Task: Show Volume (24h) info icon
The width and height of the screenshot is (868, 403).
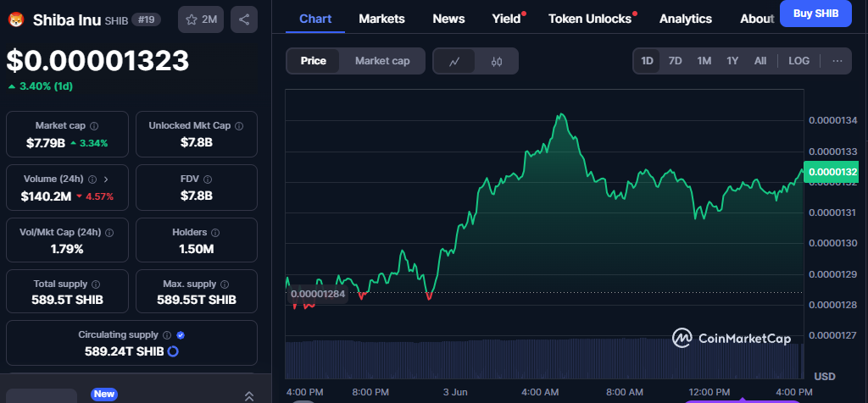Action: tap(92, 179)
